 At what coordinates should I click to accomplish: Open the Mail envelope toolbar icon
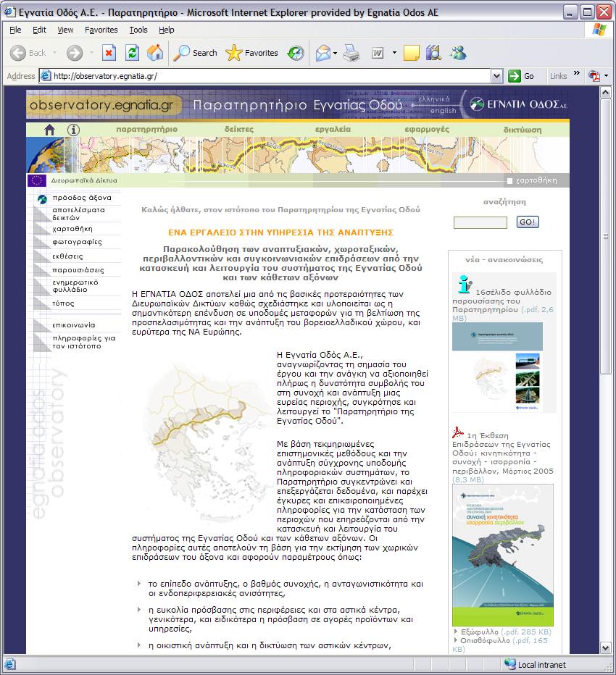pos(322,53)
